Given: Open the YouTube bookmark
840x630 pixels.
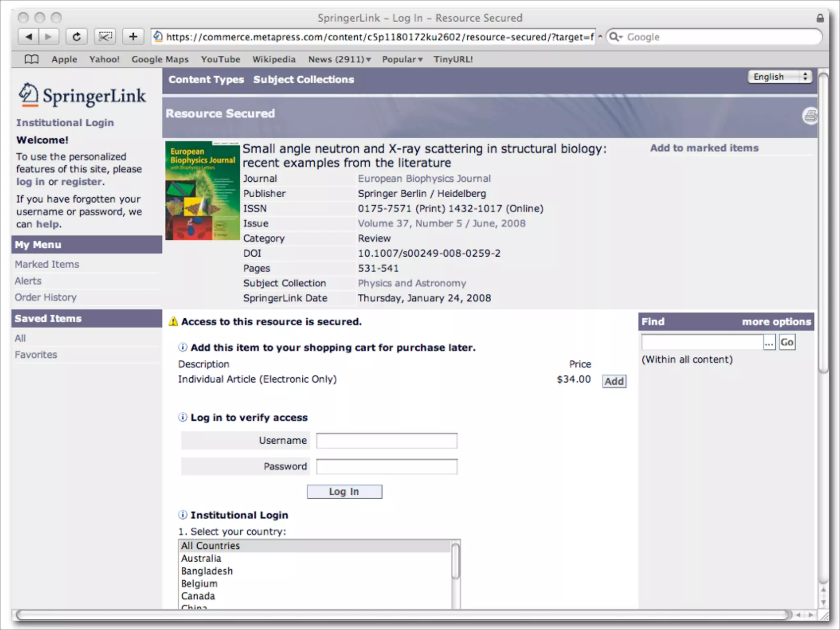Looking at the screenshot, I should pyautogui.click(x=221, y=59).
